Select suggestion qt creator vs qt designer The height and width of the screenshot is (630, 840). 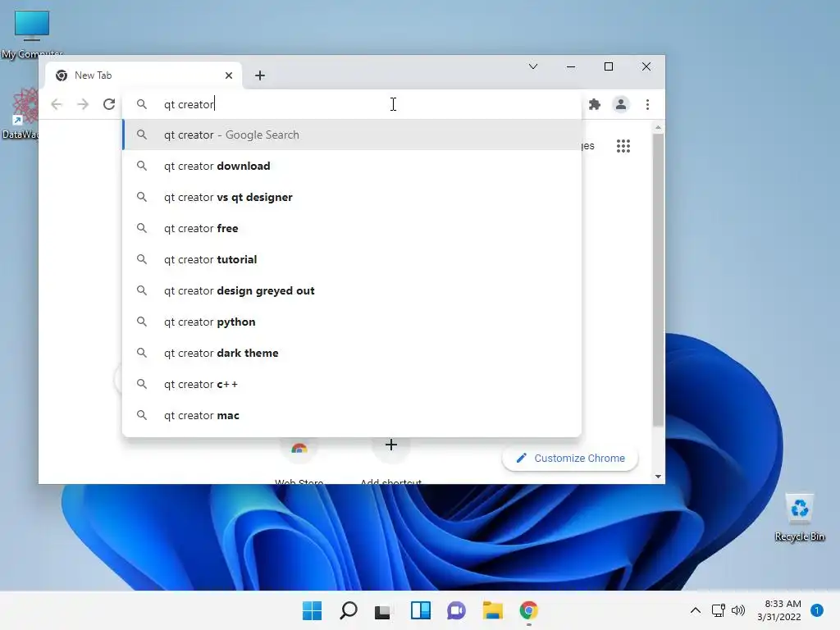tap(352, 197)
